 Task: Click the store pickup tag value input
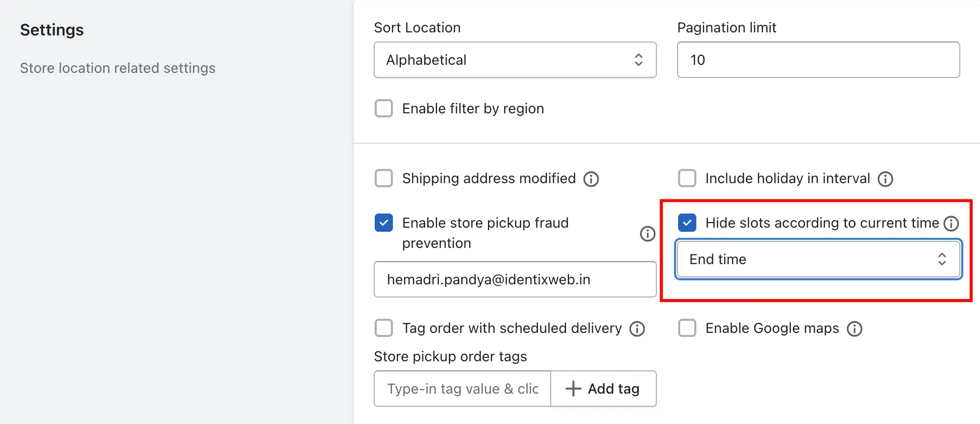click(x=462, y=389)
